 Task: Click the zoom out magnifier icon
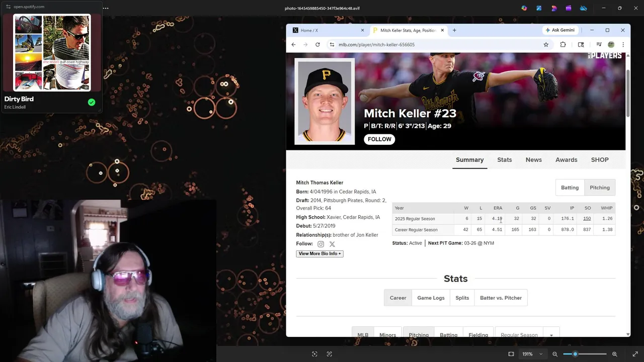(555, 354)
